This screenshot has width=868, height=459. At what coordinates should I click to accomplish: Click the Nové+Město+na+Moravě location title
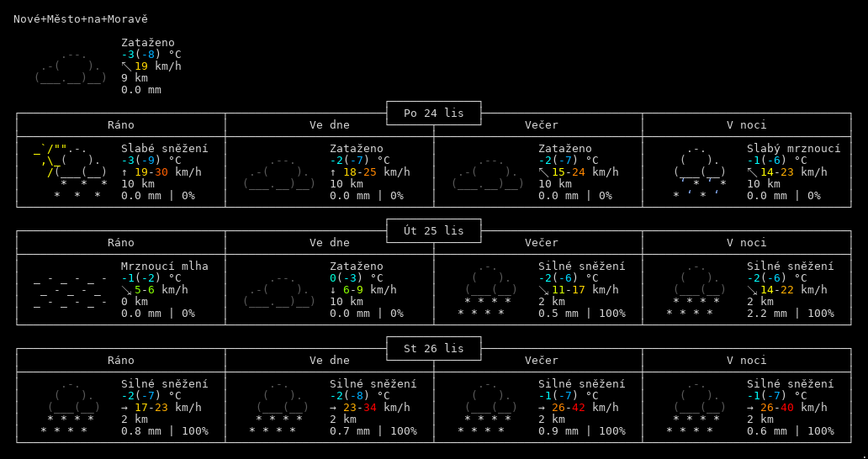[81, 18]
